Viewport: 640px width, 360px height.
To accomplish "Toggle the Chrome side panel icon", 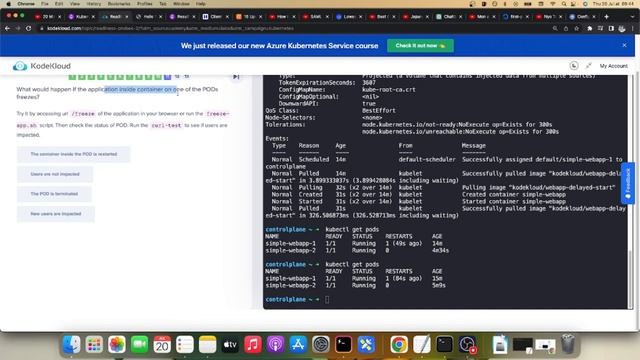I will (611, 29).
